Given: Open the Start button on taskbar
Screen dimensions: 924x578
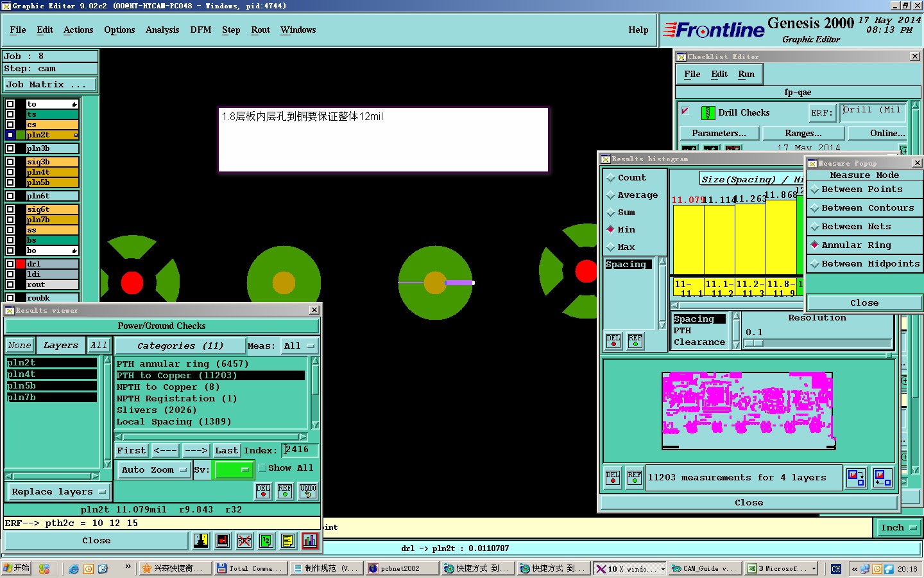Looking at the screenshot, I should (x=17, y=568).
